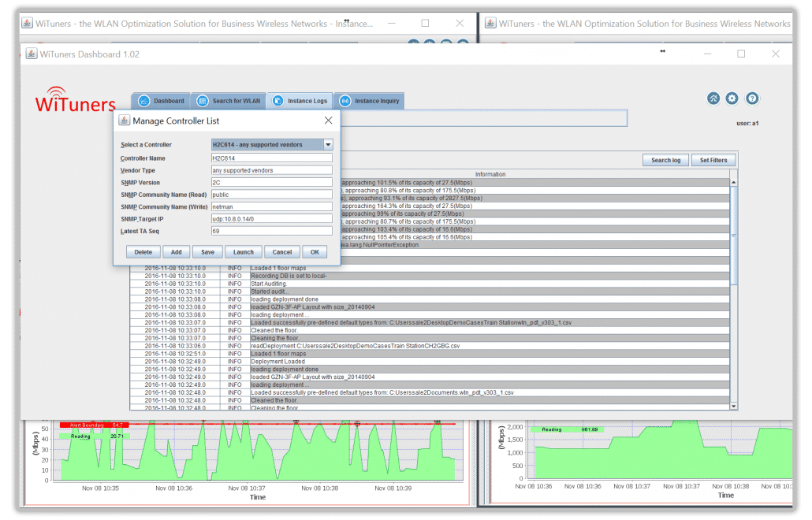Viewport: 812px width, 520px height.
Task: Go to the Instance Inquiry tab
Action: point(369,101)
